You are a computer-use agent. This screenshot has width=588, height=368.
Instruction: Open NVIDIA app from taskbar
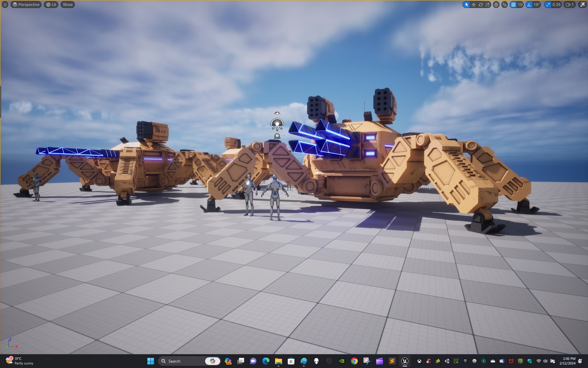[x=342, y=361]
